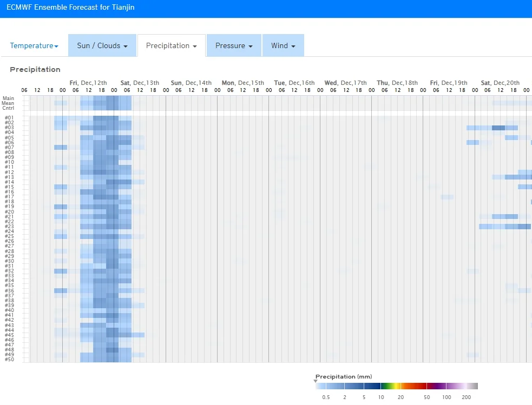Viewport: 532px width, 405px height.
Task: Open the Wind dropdown tab
Action: click(x=283, y=45)
